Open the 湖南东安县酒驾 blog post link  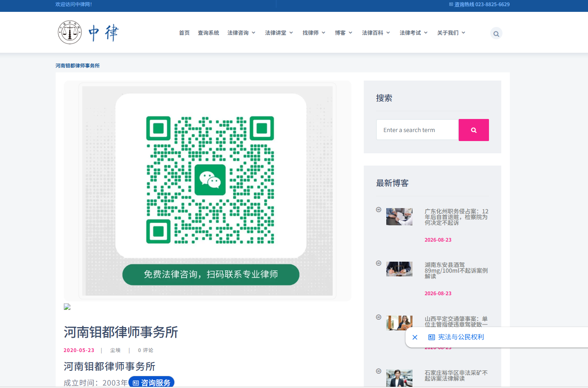coord(456,271)
